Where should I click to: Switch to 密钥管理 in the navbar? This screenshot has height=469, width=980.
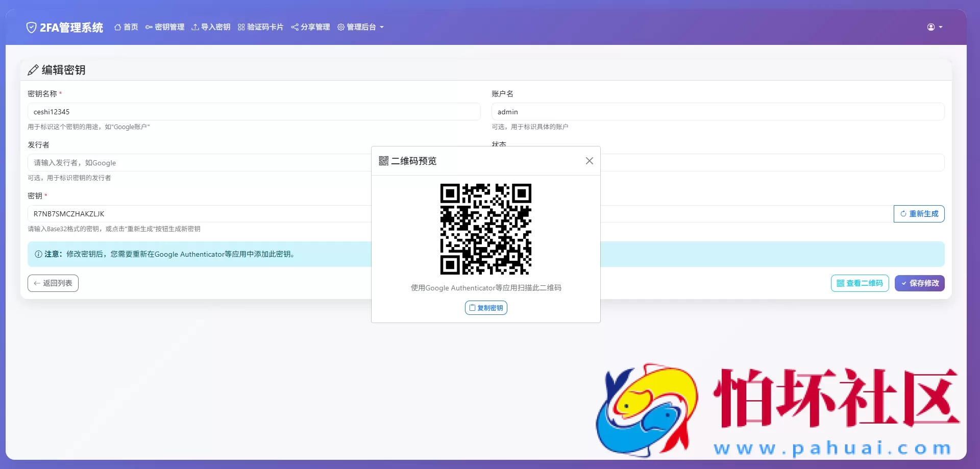165,27
